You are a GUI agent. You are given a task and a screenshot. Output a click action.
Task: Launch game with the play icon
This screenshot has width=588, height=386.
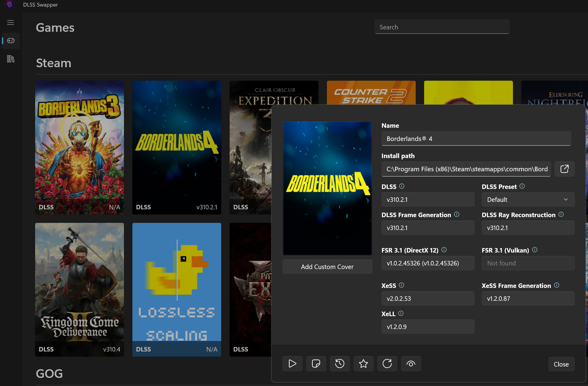click(x=292, y=364)
